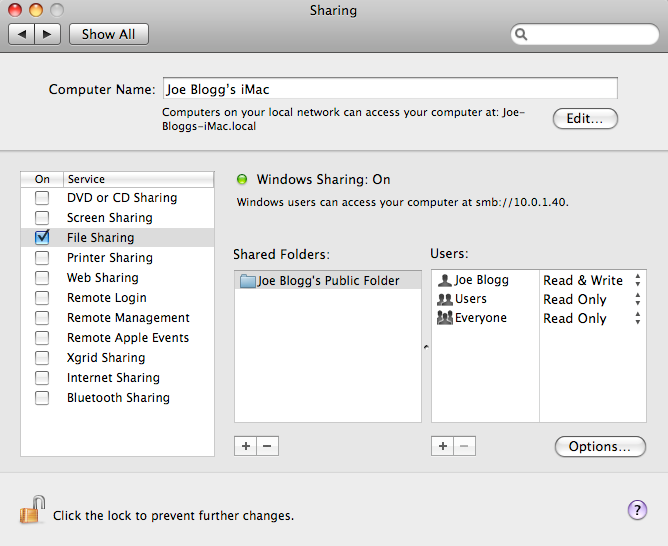Viewport: 668px width, 546px height.
Task: Add a user with the plus button
Action: point(443,446)
